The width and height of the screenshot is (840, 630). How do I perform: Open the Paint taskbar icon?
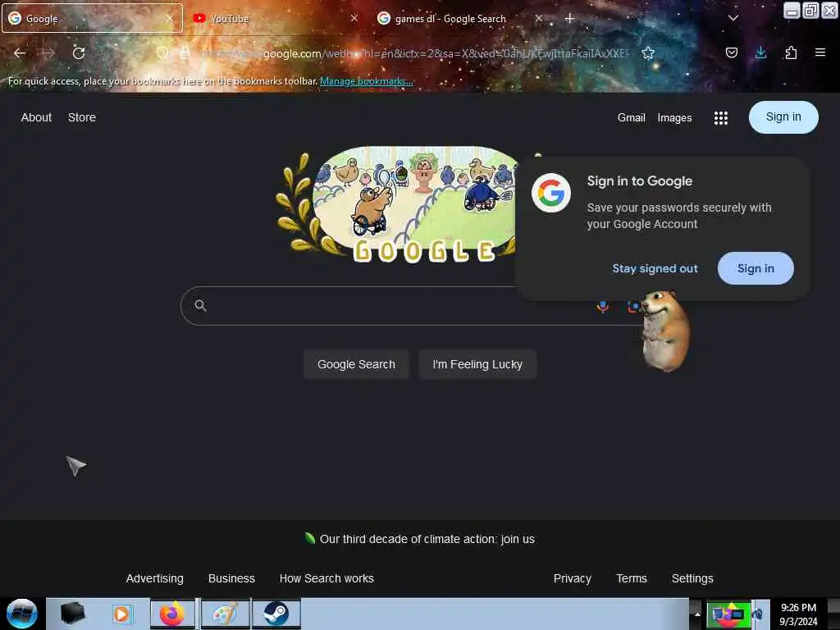[225, 614]
